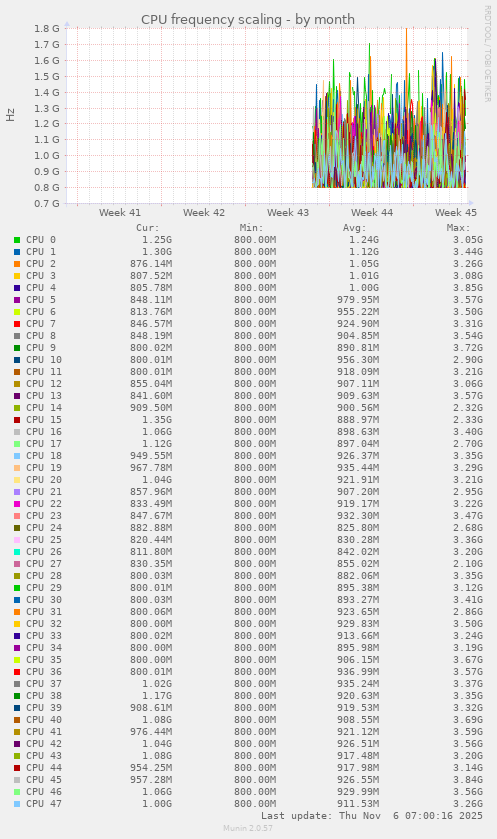The height and width of the screenshot is (839, 497).
Task: Click CPU 2 current value 876.14M
Action: [x=151, y=264]
